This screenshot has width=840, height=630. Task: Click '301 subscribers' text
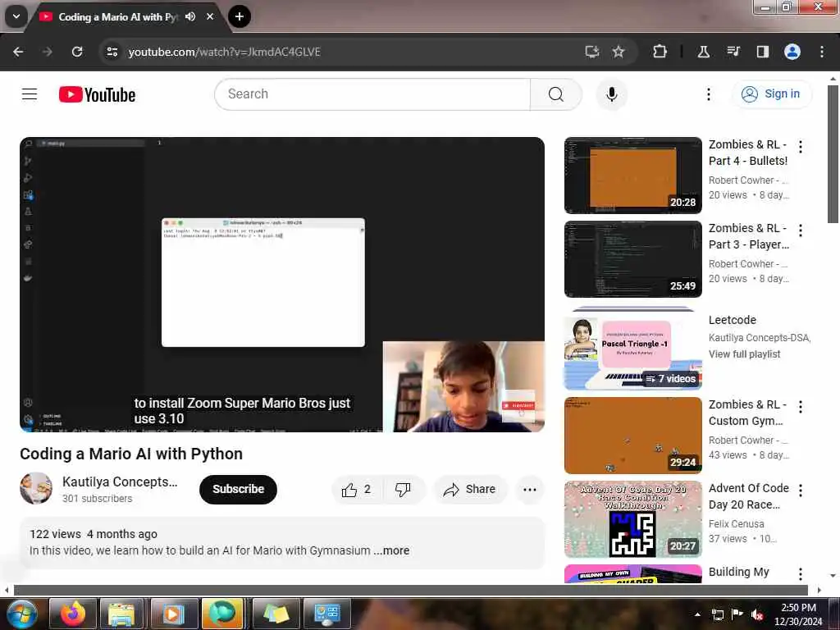(97, 498)
